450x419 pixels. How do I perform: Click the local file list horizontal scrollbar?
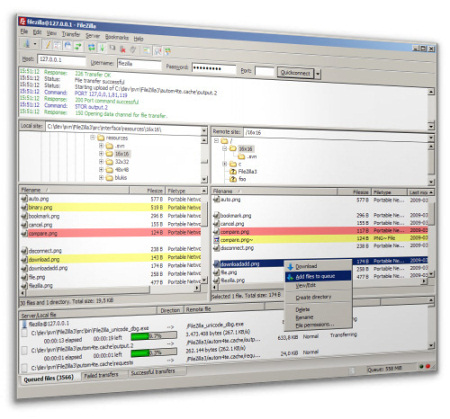(x=110, y=291)
